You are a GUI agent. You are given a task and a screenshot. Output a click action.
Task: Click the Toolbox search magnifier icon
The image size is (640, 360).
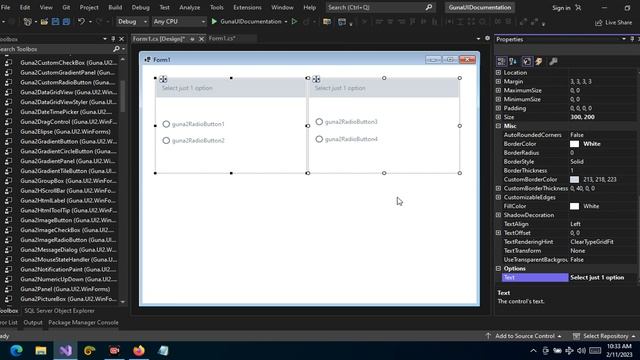click(116, 49)
